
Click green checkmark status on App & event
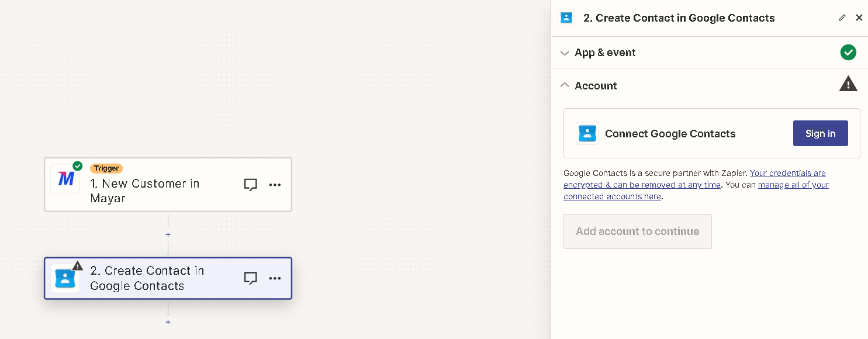point(848,53)
